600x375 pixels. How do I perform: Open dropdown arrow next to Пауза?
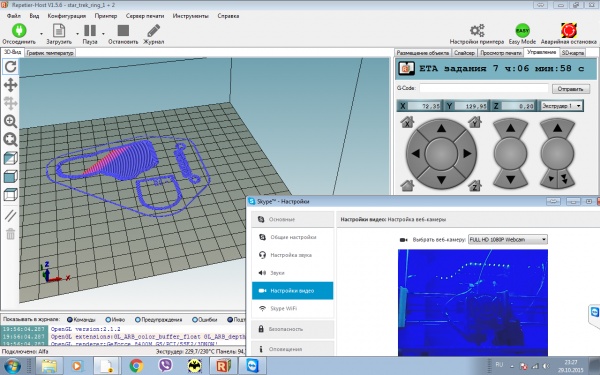point(103,34)
